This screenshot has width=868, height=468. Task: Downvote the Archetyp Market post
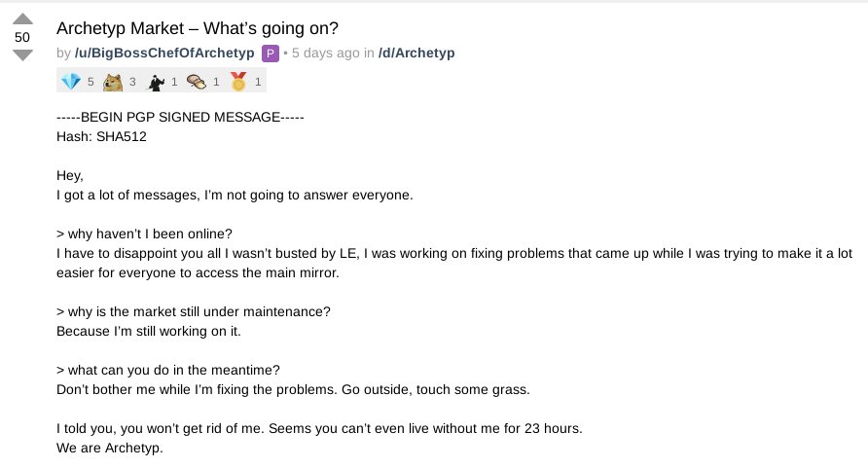[x=22, y=54]
